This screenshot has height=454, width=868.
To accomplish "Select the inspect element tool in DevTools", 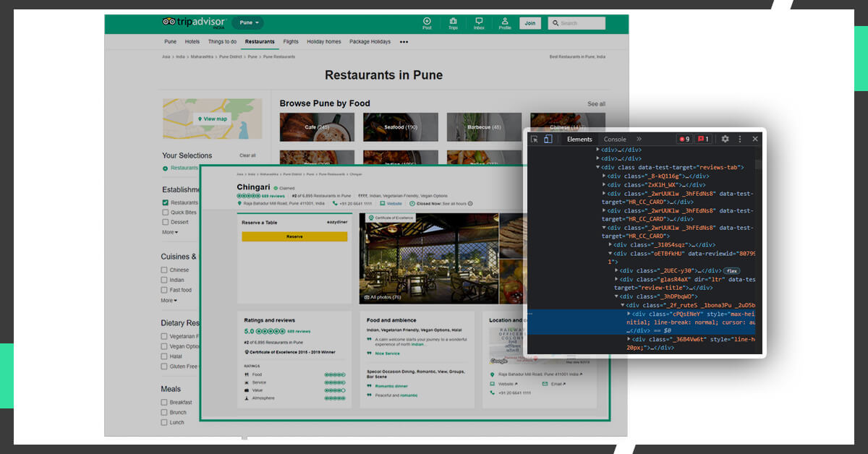I will click(535, 139).
